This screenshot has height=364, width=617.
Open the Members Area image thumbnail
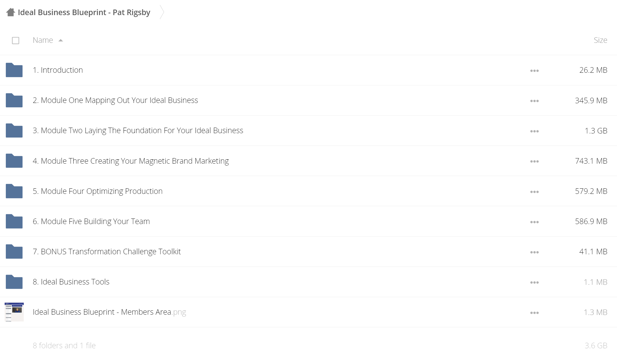point(14,312)
